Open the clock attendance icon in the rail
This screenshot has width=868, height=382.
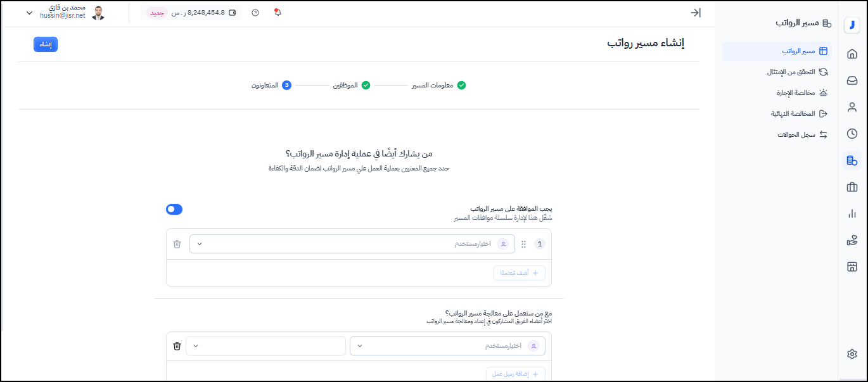(x=852, y=134)
